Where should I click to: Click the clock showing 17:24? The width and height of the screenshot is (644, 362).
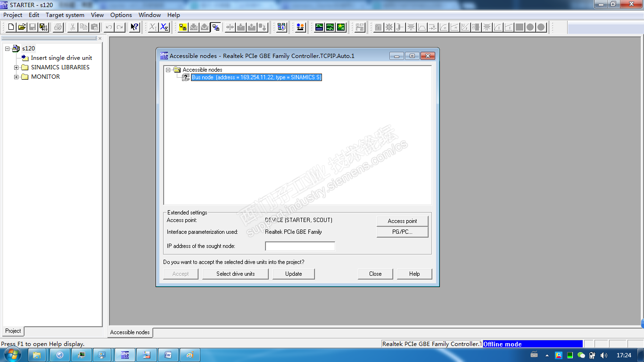(x=624, y=355)
